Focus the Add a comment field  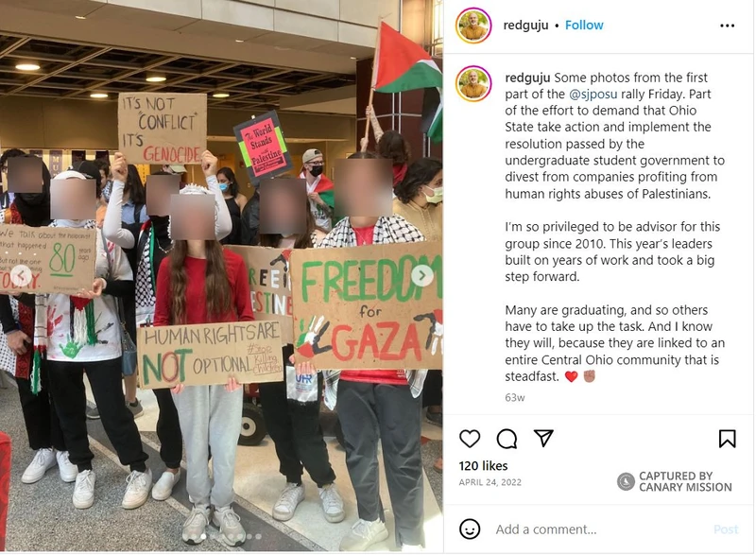coord(598,529)
